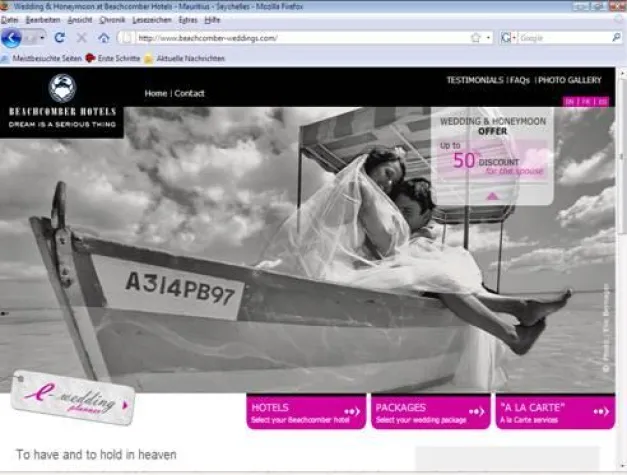Open the URL history dropdown arrow
The height and width of the screenshot is (475, 627).
click(x=488, y=38)
